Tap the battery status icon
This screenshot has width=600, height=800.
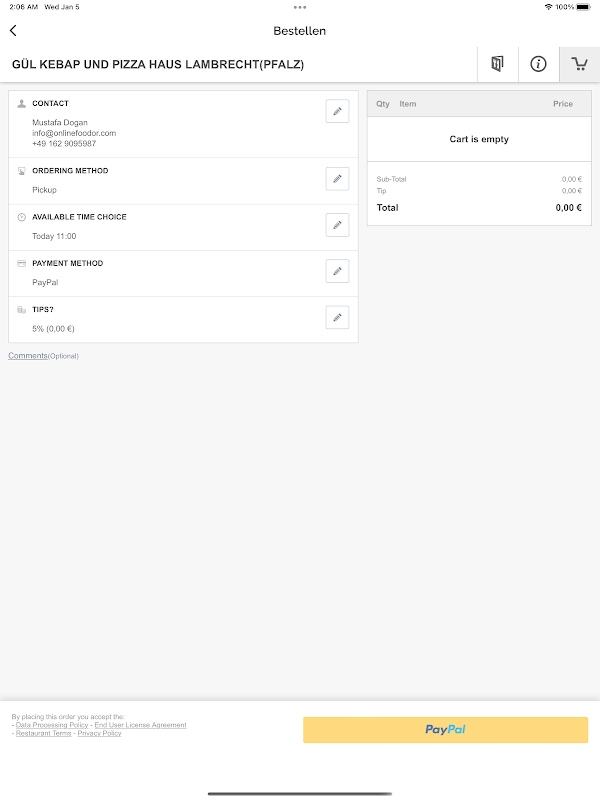584,6
